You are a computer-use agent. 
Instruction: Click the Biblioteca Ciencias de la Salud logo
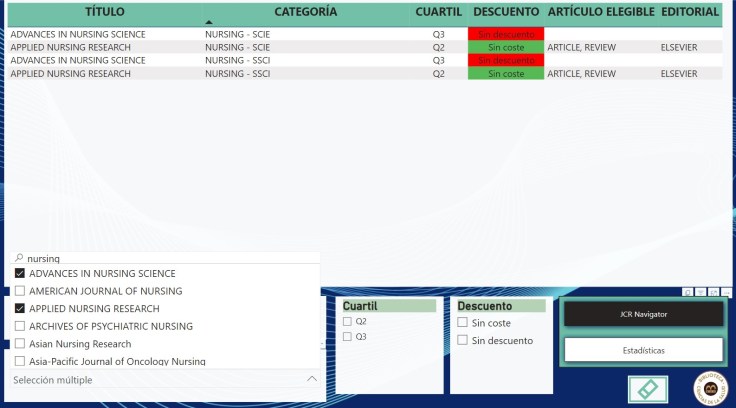[x=709, y=388]
